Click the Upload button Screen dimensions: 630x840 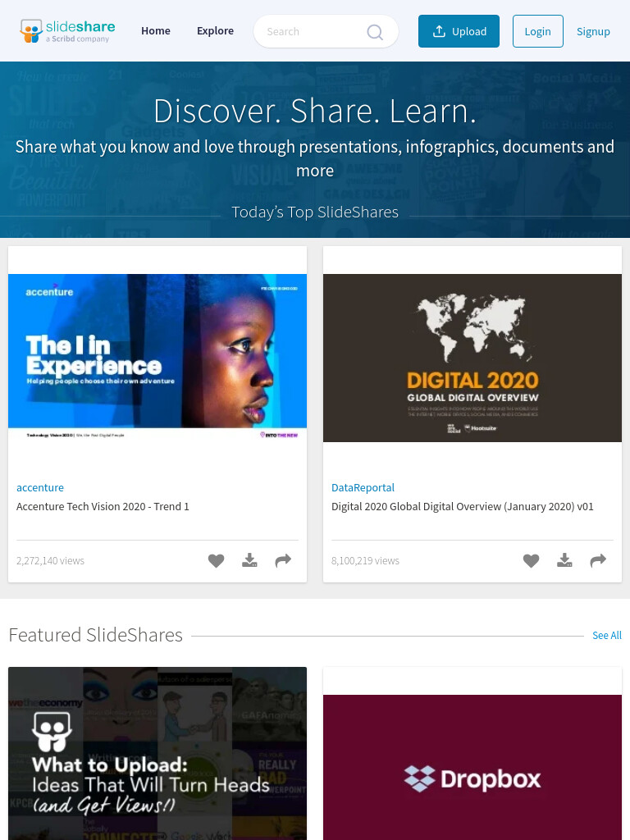pyautogui.click(x=459, y=31)
